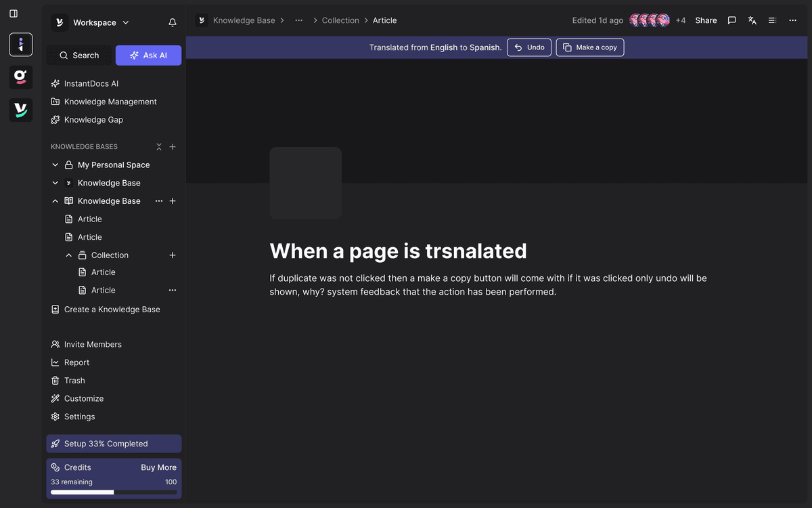Open the notifications bell
This screenshot has width=812, height=508.
click(x=173, y=22)
